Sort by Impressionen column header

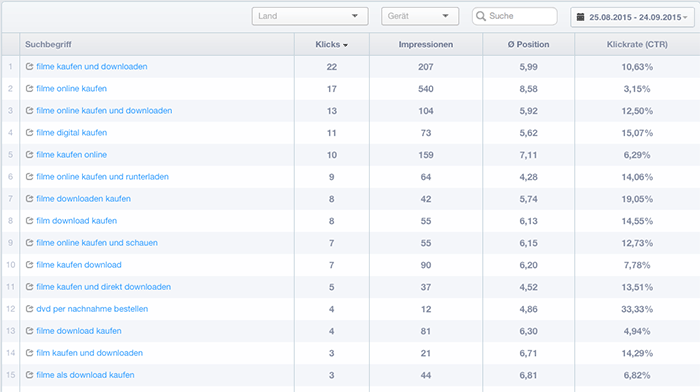(426, 44)
